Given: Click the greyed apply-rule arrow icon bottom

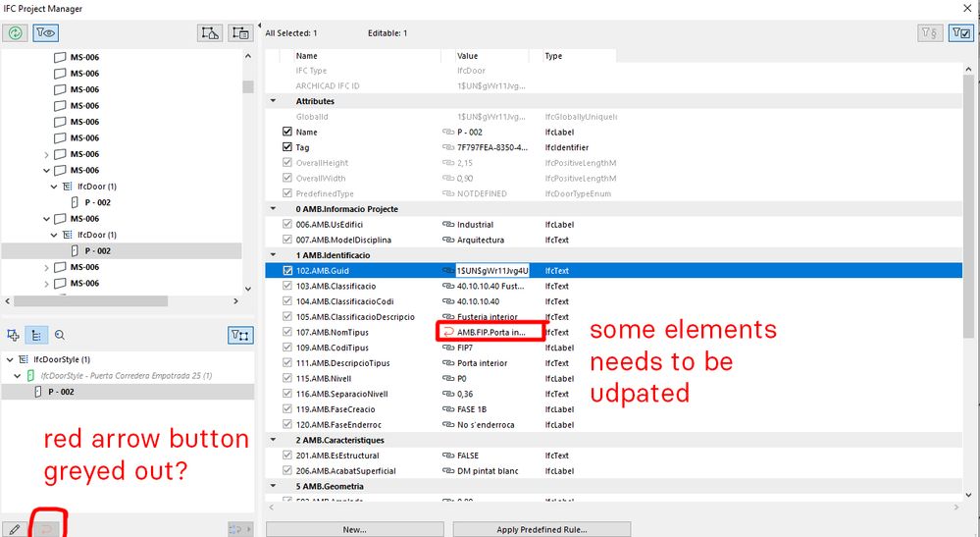Looking at the screenshot, I should coord(239,529).
